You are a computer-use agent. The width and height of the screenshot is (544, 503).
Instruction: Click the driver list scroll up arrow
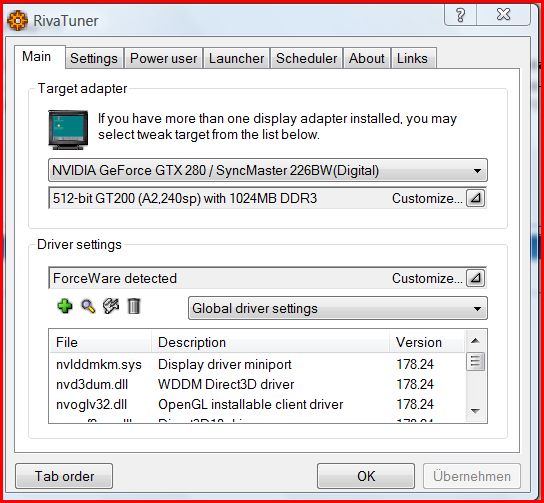click(x=475, y=341)
